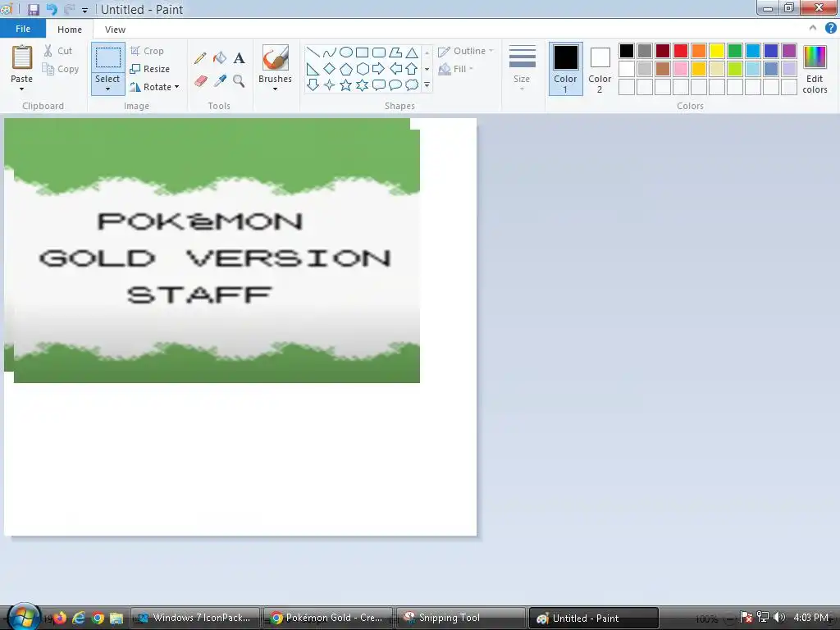Choose the Left arrow shape
The image size is (840, 630).
[x=395, y=69]
